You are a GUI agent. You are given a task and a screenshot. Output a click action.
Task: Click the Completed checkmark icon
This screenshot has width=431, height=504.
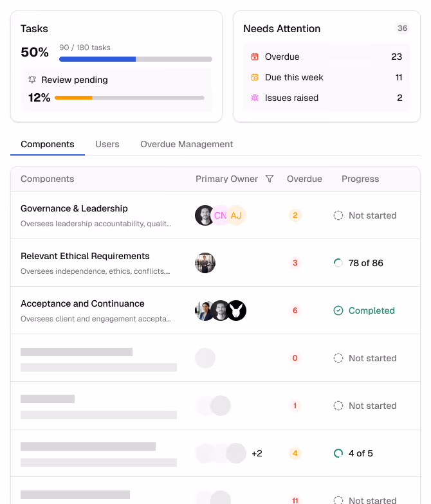(338, 310)
